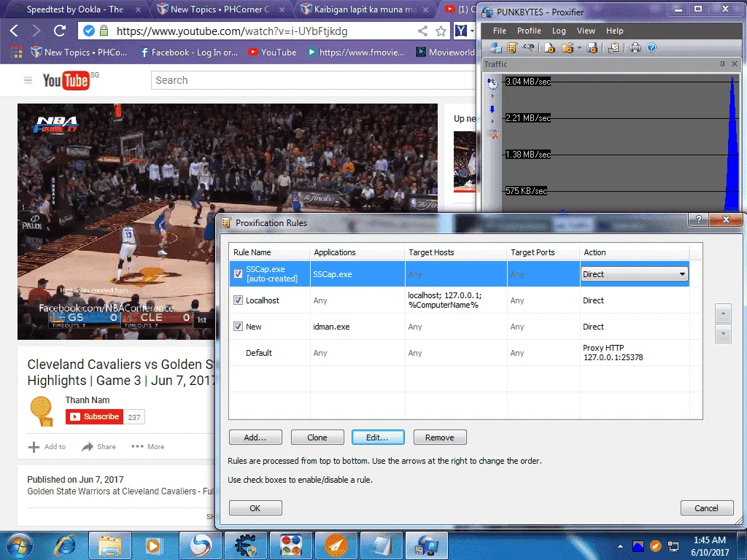Viewport: 747px width, 560px height.
Task: Open Facebook - Log In bookmark
Action: pyautogui.click(x=189, y=52)
